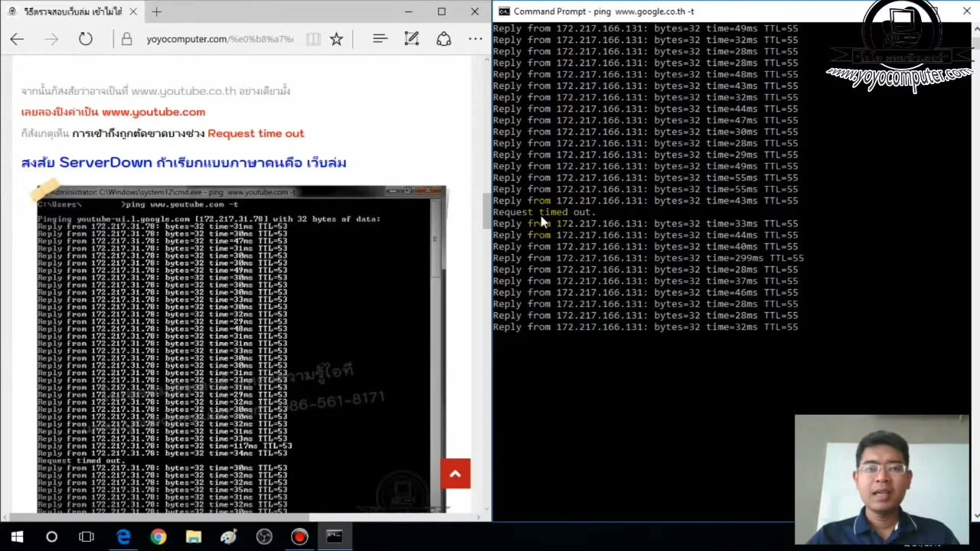Image resolution: width=980 pixels, height=551 pixels.
Task: Refresh the yoyocomputer.com page
Action: pyautogui.click(x=85, y=39)
